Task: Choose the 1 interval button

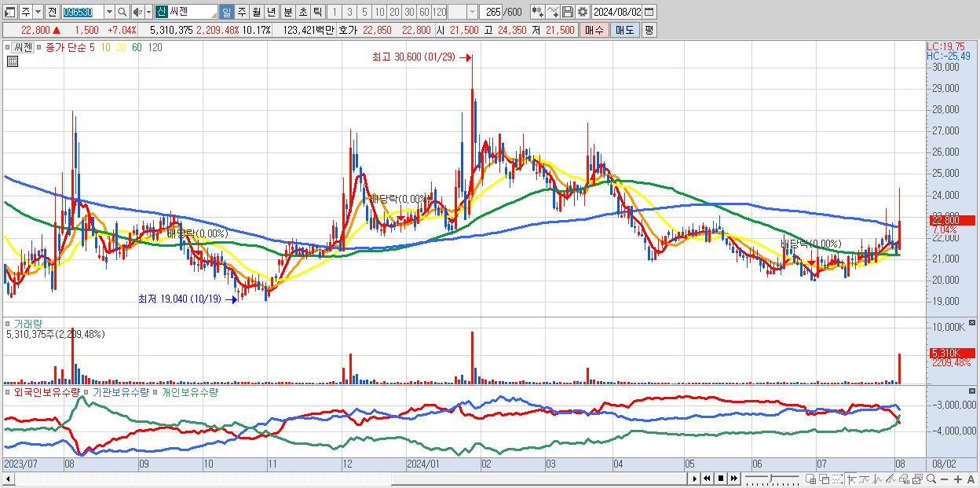Action: point(335,12)
